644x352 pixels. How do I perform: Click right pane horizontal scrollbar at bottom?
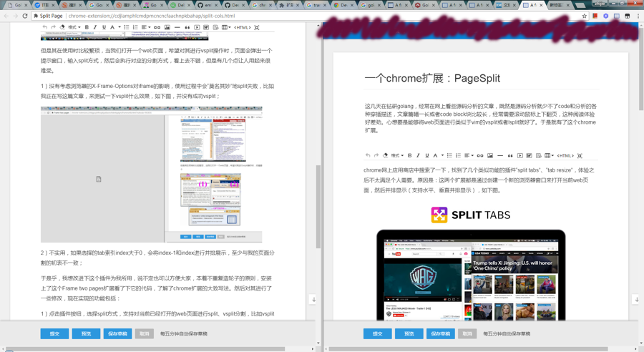click(468, 348)
